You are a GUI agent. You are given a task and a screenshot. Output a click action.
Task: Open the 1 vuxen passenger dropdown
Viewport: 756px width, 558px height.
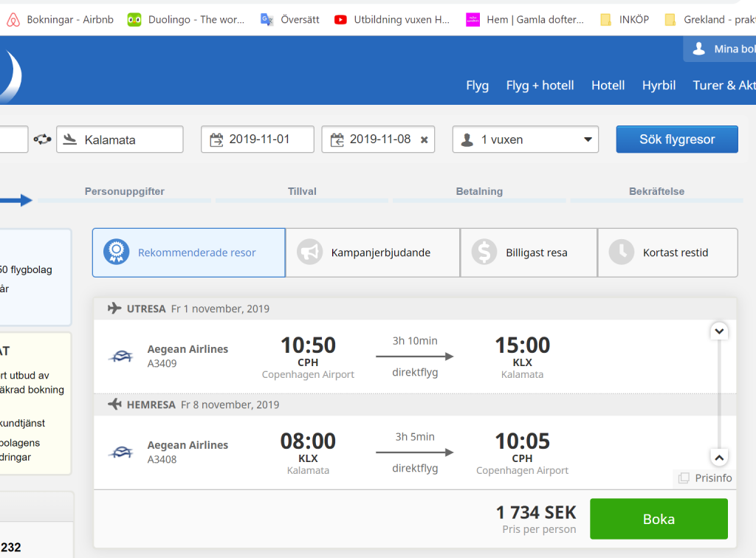pyautogui.click(x=526, y=139)
